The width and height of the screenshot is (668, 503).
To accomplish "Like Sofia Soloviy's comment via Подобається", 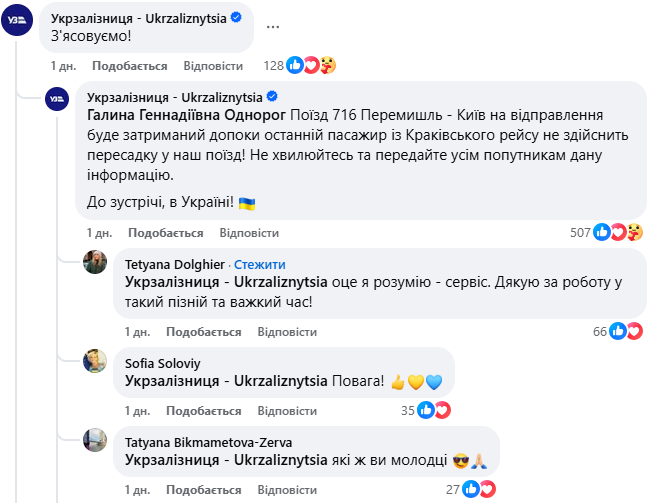I will pyautogui.click(x=204, y=411).
